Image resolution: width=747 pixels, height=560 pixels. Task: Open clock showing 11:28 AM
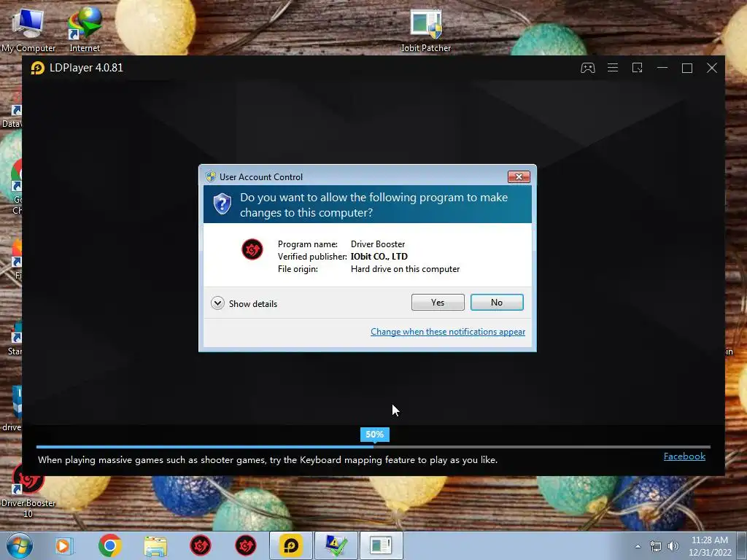point(710,546)
